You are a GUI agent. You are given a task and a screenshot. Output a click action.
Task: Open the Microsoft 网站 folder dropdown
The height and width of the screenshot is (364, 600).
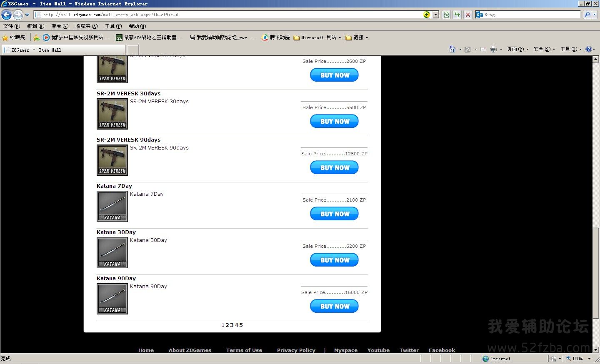pyautogui.click(x=317, y=37)
